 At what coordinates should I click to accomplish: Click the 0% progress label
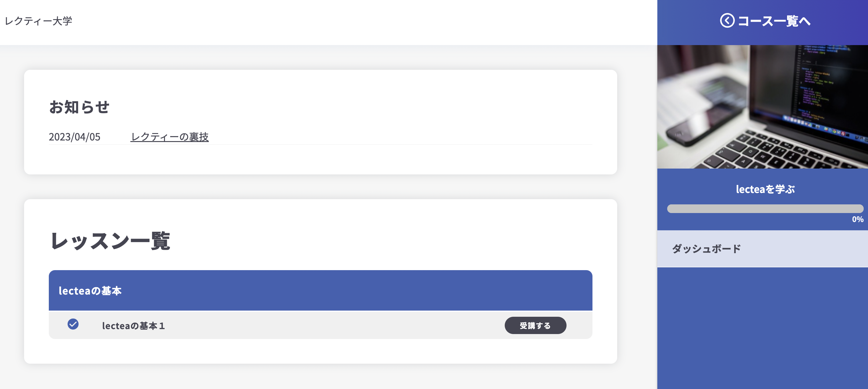click(x=857, y=220)
